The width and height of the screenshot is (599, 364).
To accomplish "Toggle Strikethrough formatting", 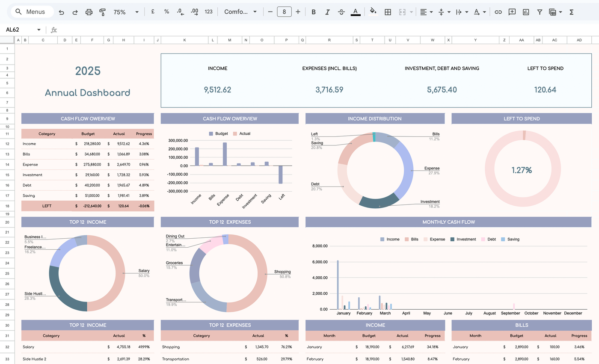I will click(x=341, y=12).
